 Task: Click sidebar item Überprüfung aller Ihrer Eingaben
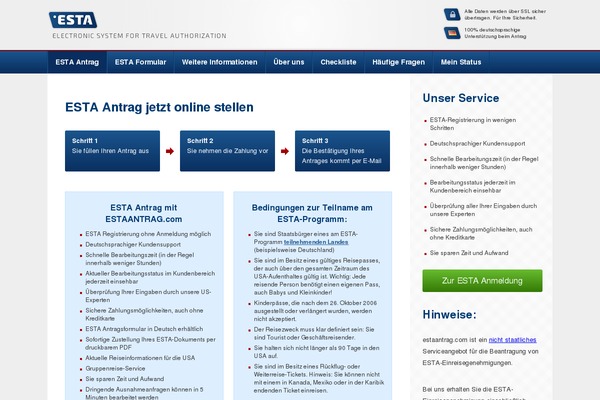tap(483, 210)
